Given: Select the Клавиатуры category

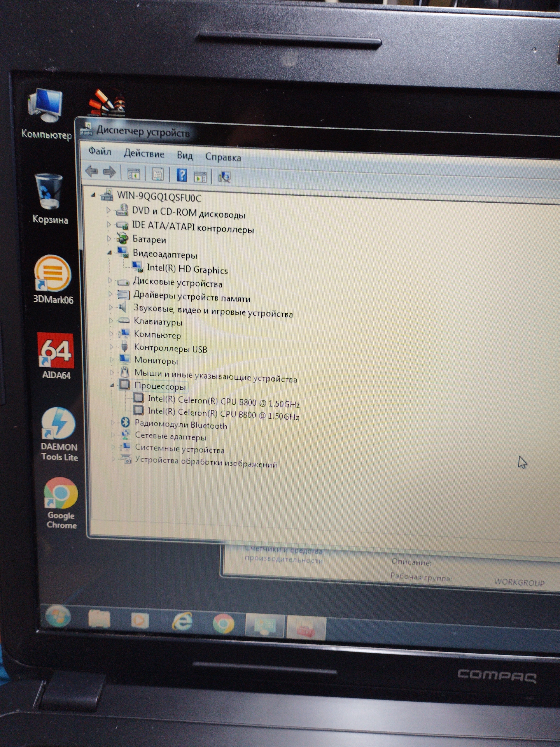Looking at the screenshot, I should [x=158, y=322].
